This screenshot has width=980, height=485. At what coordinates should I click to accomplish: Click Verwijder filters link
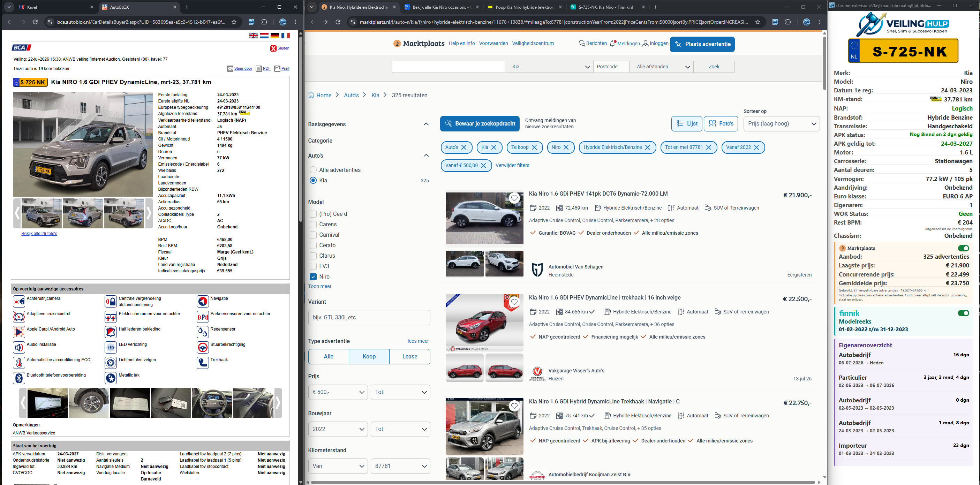(512, 165)
